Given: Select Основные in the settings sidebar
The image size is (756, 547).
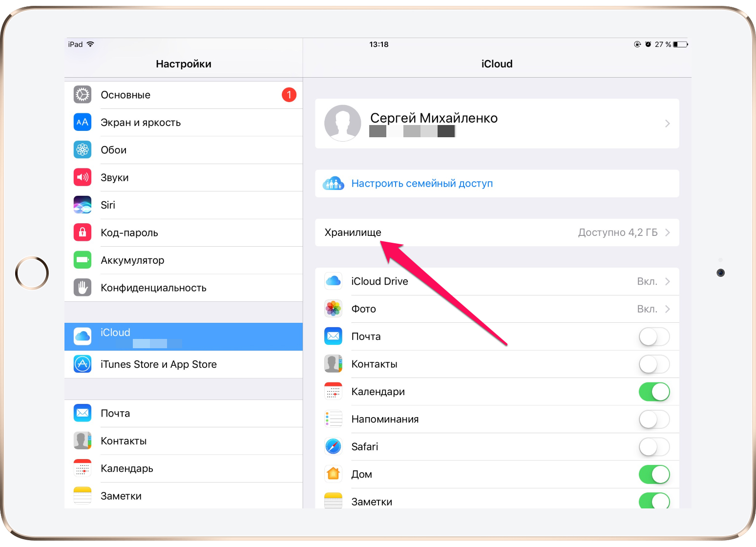Looking at the screenshot, I should pyautogui.click(x=184, y=95).
